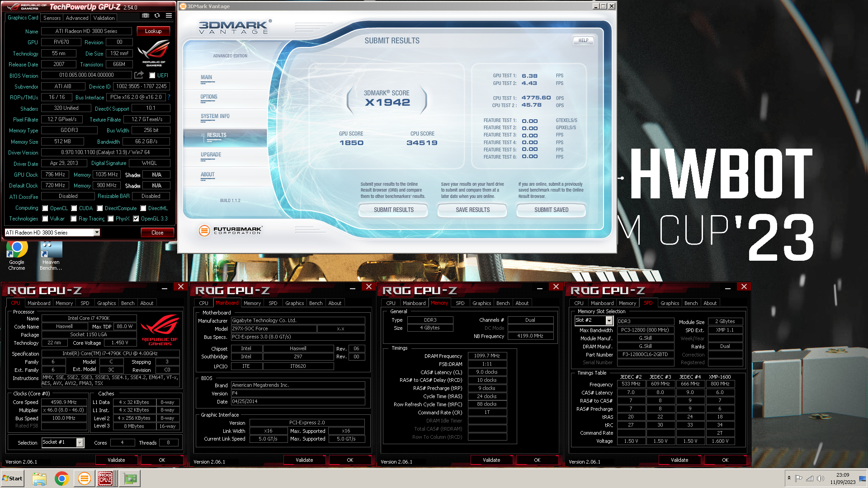Toggle the Ray Tracing checkbox
Viewport: 868px width, 488px height.
[74, 219]
